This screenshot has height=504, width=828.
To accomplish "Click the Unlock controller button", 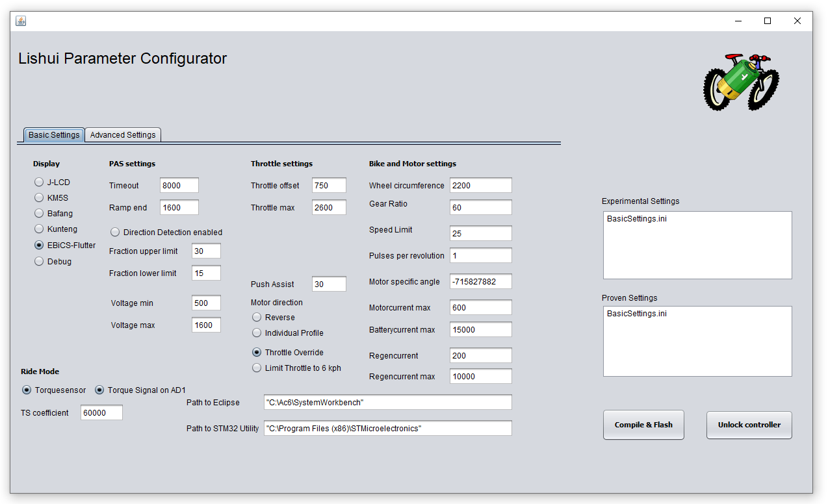I will (749, 425).
